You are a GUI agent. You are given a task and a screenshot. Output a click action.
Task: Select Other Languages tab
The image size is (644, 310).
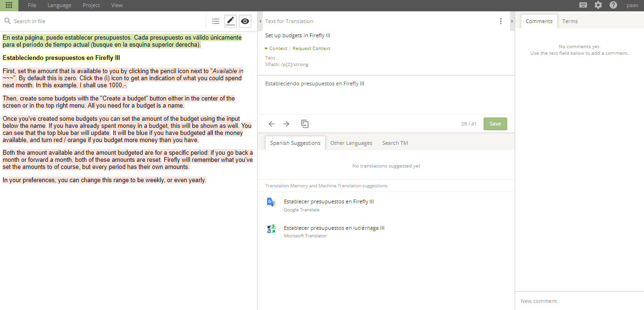351,143
